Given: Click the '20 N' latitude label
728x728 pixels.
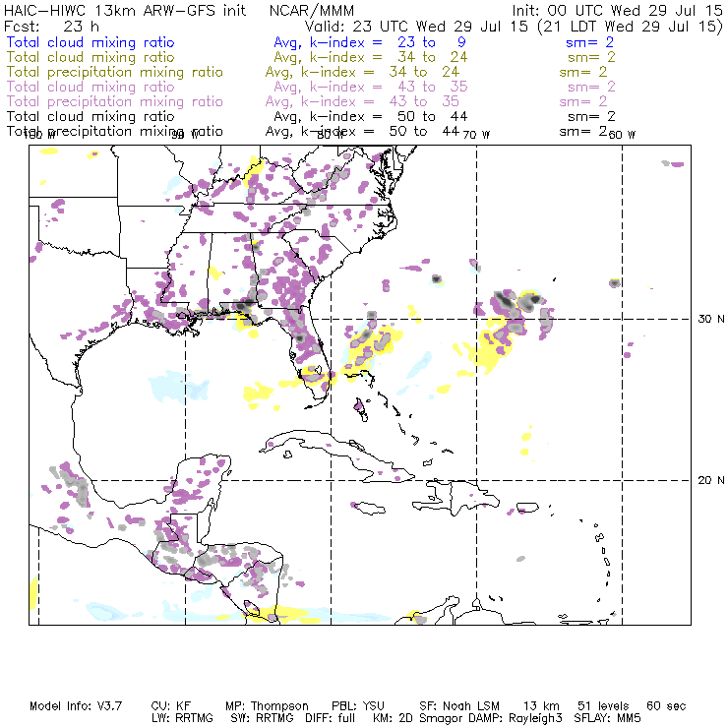Looking at the screenshot, I should click(x=711, y=480).
